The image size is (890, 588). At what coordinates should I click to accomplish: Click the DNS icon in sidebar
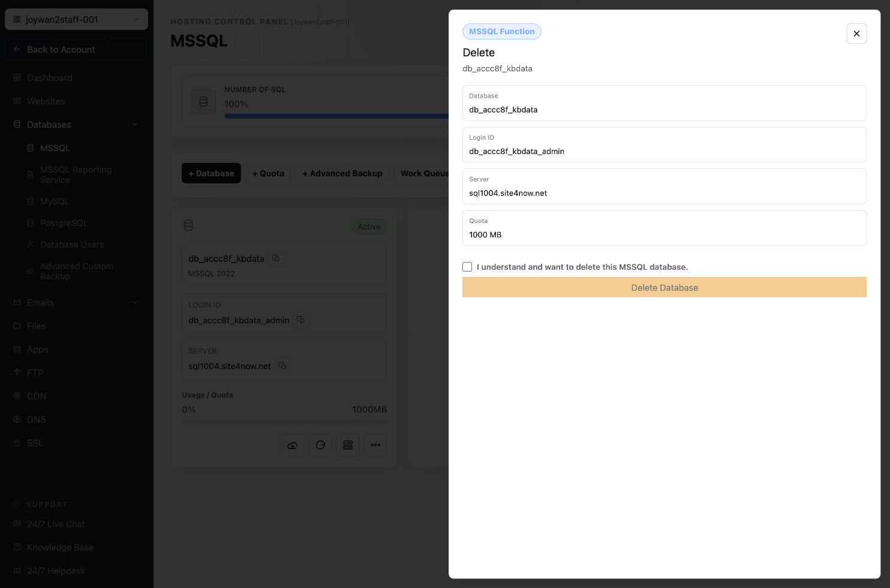(x=17, y=420)
